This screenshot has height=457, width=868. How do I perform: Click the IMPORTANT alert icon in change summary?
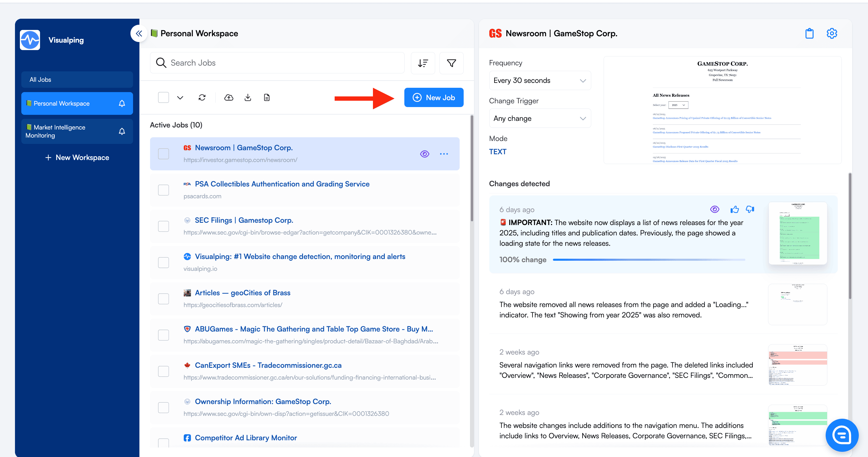[x=503, y=222]
